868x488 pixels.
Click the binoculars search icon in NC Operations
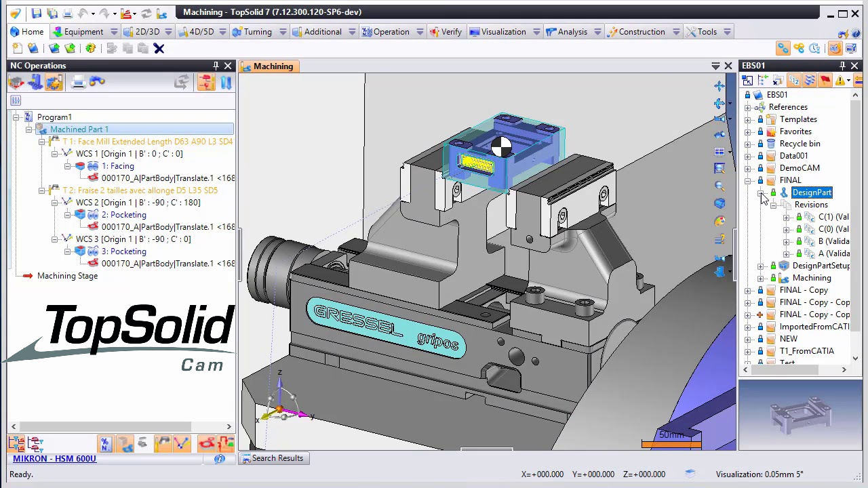(97, 82)
